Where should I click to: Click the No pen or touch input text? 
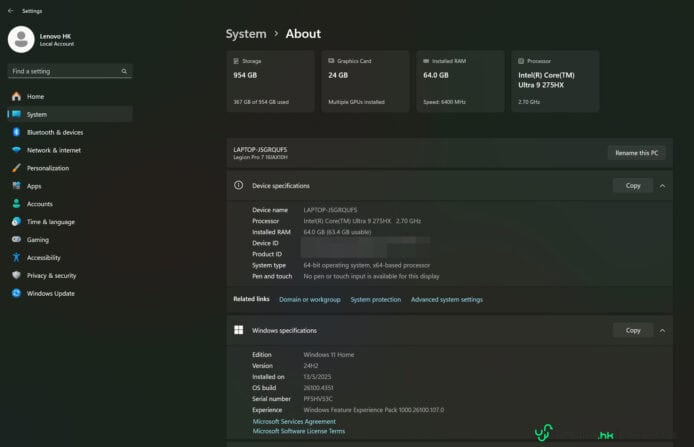point(371,276)
